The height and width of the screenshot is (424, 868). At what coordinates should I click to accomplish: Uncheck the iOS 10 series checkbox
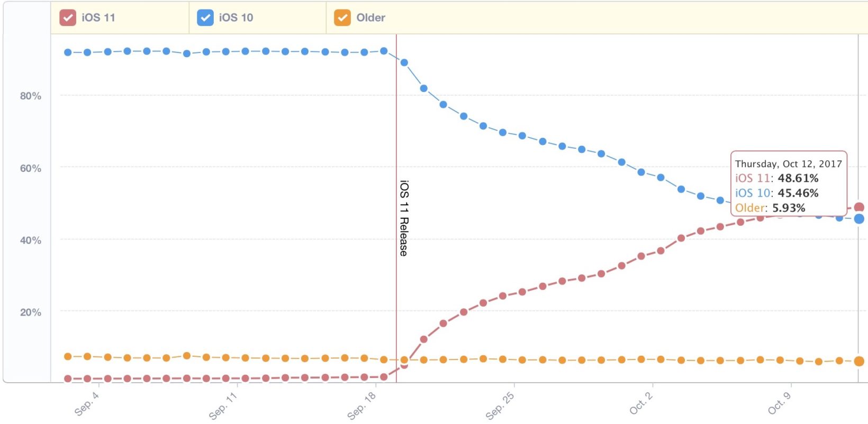pyautogui.click(x=205, y=17)
